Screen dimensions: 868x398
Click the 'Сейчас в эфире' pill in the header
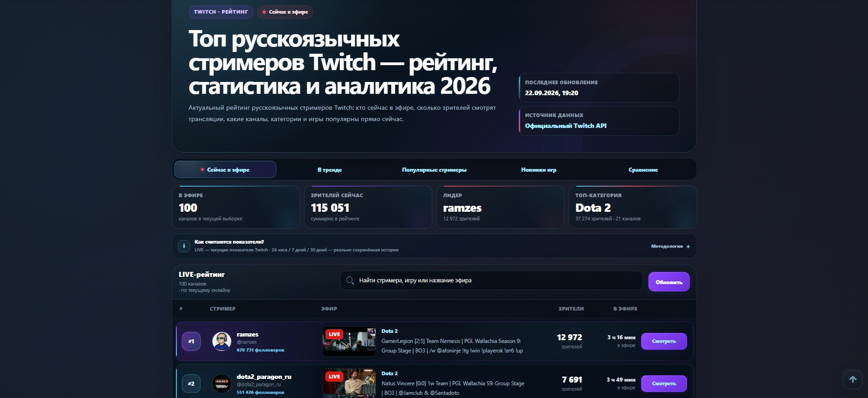(x=285, y=12)
